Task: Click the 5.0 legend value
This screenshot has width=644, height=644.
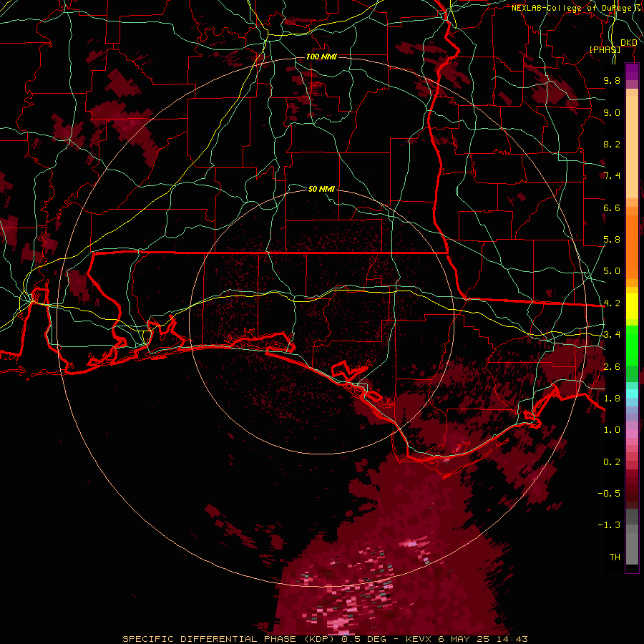Action: [612, 271]
